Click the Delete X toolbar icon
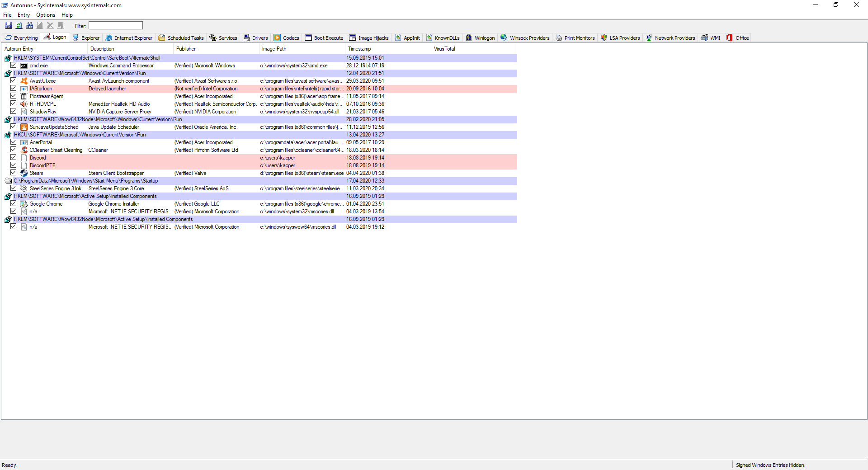This screenshot has height=470, width=868. pos(50,26)
